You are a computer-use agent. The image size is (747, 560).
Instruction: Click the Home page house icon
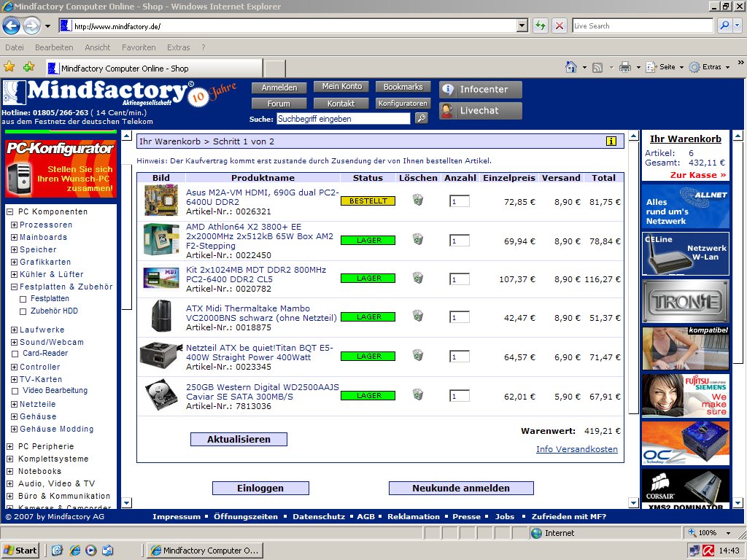[571, 67]
